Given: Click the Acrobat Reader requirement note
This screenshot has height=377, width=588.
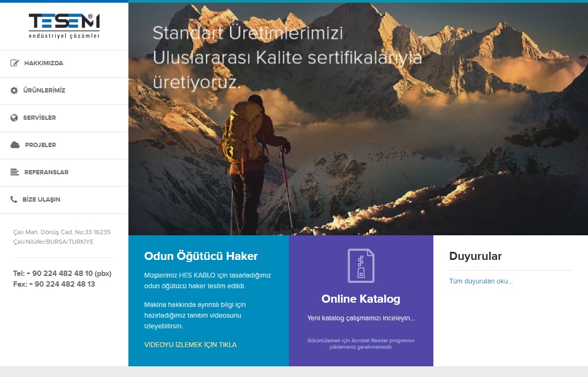Looking at the screenshot, I should coord(361,344).
